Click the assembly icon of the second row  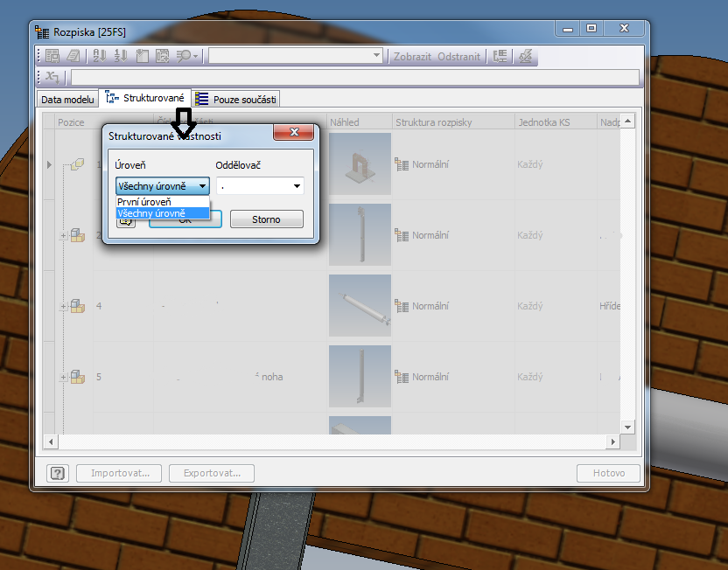point(78,235)
